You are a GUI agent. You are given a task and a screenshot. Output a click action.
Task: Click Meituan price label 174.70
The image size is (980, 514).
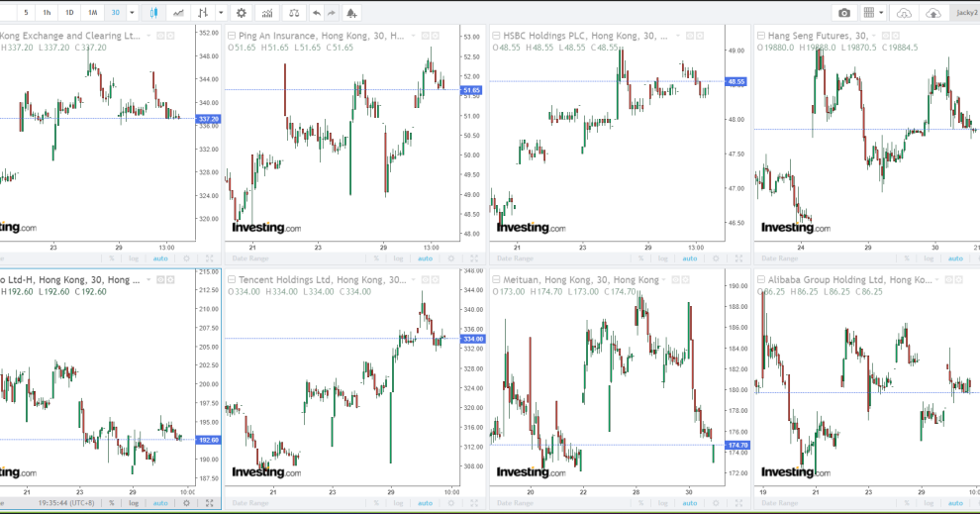pos(736,446)
